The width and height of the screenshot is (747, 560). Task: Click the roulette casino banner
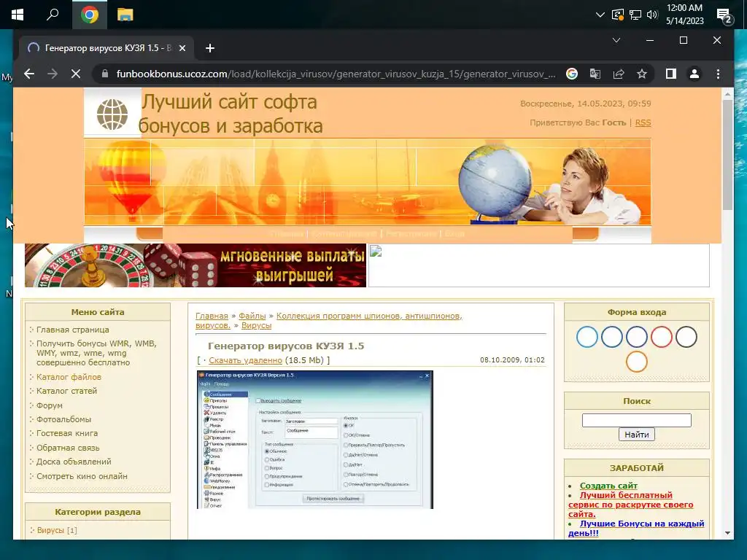[196, 265]
